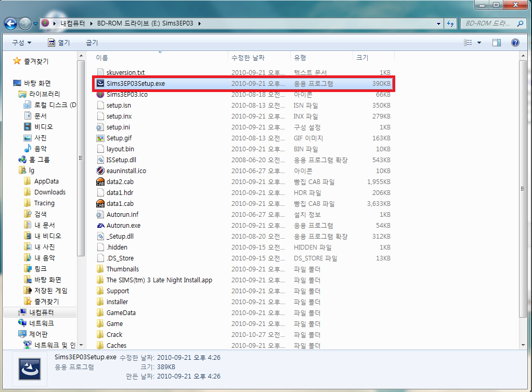Image resolution: width=532 pixels, height=392 pixels.
Task: Click the Back navigation arrow button
Action: coord(10,23)
